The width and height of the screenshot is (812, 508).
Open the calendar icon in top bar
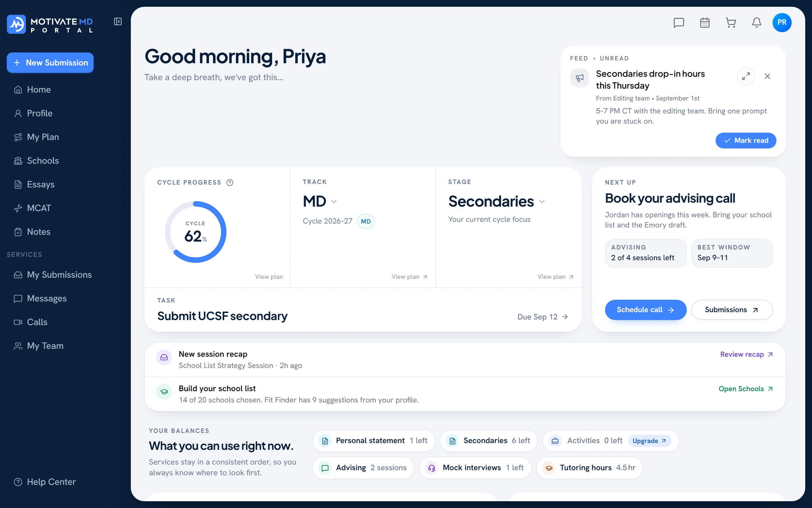pyautogui.click(x=705, y=23)
